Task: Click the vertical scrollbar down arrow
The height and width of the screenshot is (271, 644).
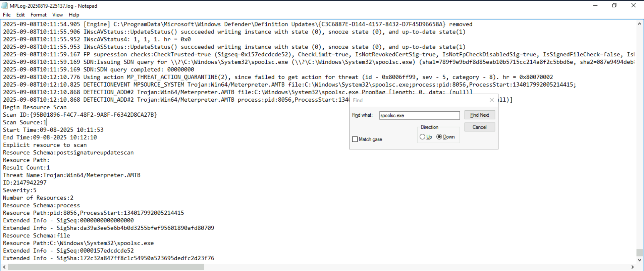Action: tap(640, 260)
